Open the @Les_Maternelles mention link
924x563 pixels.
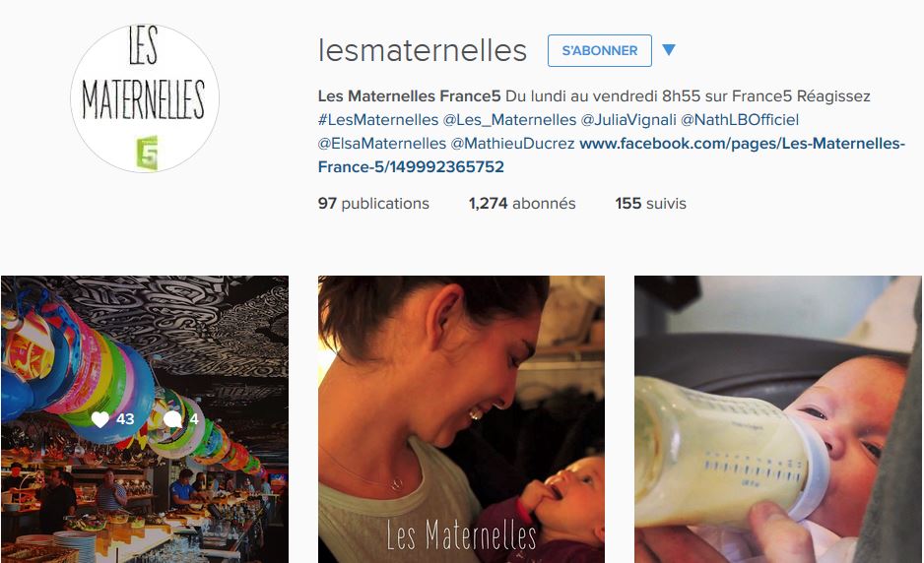[x=509, y=119]
